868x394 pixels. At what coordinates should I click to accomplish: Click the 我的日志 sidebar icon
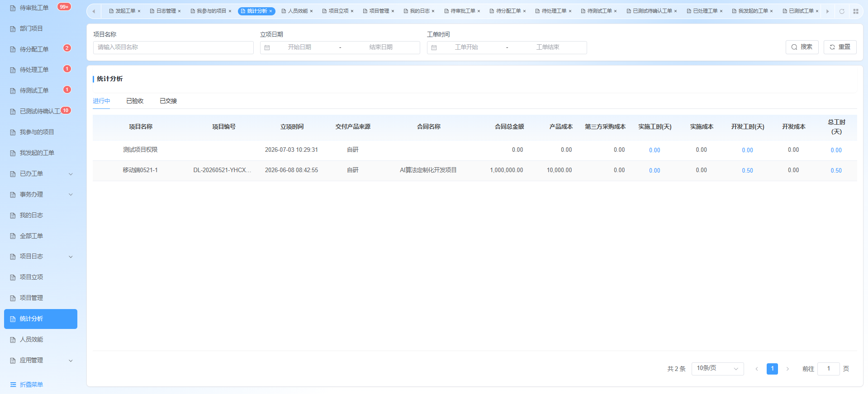(x=13, y=216)
